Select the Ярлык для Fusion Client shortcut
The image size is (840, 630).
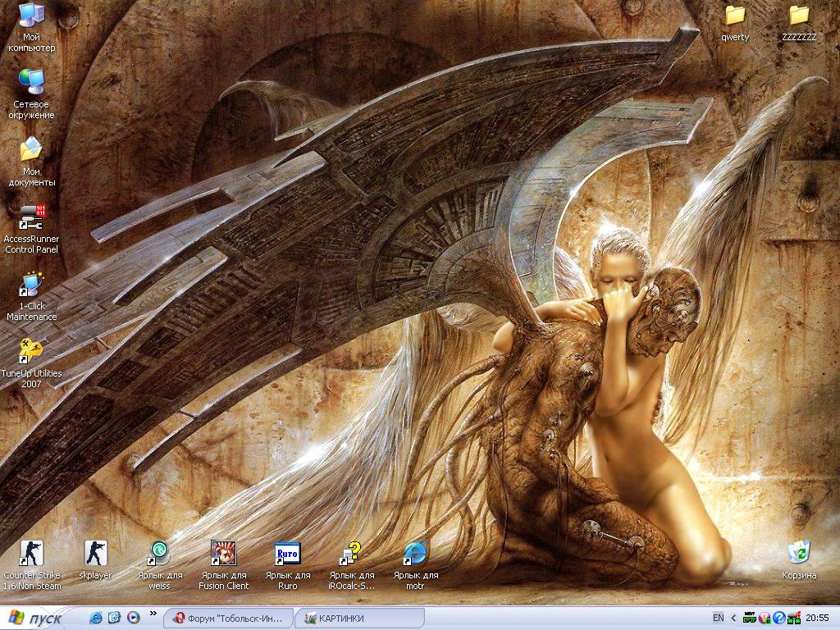[223, 565]
